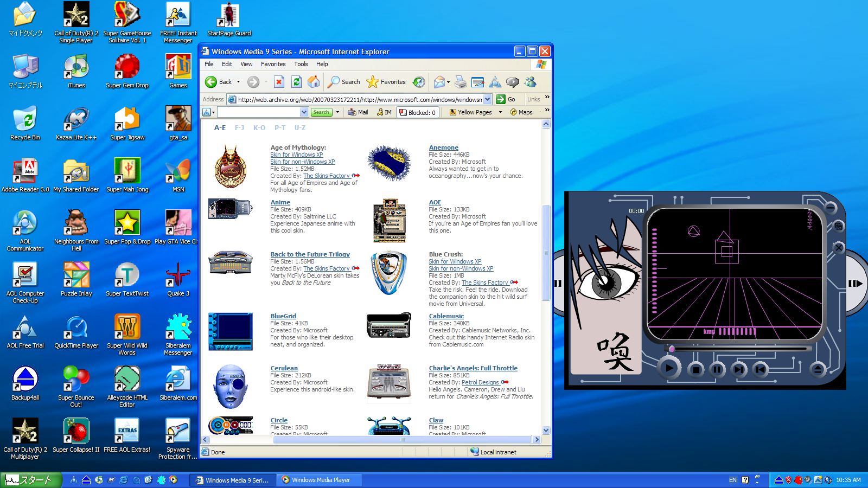Open the Favorites menu
This screenshot has width=868, height=488.
pyautogui.click(x=273, y=64)
